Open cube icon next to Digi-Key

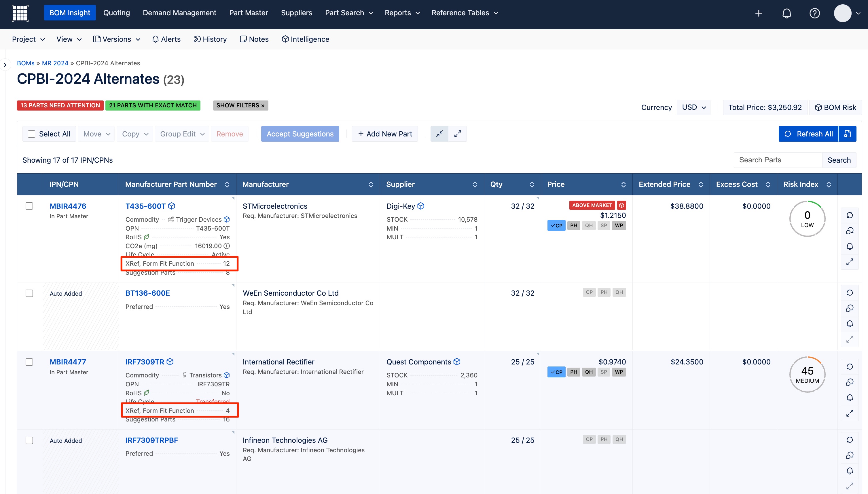point(421,206)
